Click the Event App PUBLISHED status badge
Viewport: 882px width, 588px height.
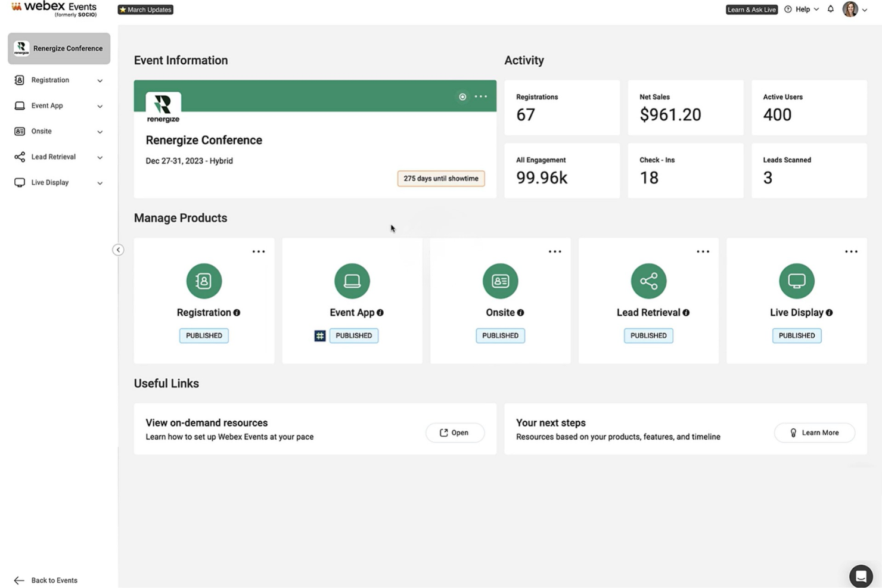[x=353, y=335]
